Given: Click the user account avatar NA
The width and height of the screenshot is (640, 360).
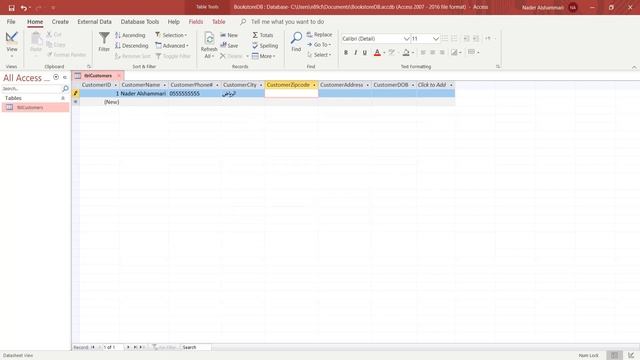Looking at the screenshot, I should point(573,7).
